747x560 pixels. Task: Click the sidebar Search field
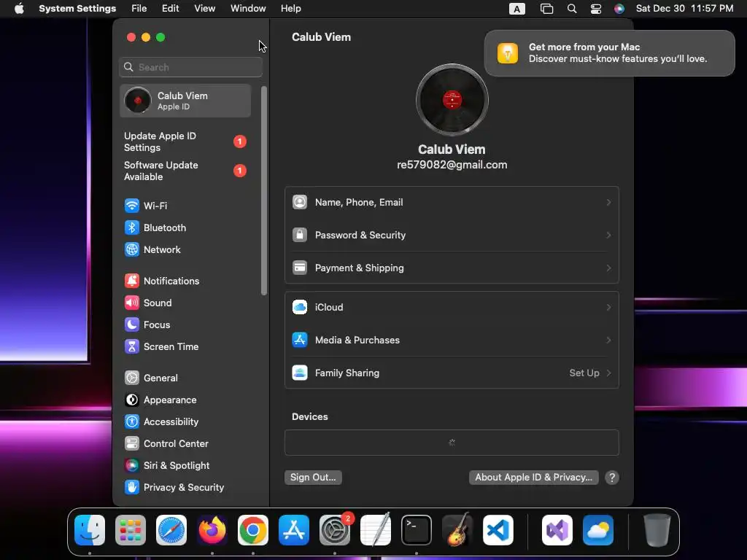tap(190, 67)
